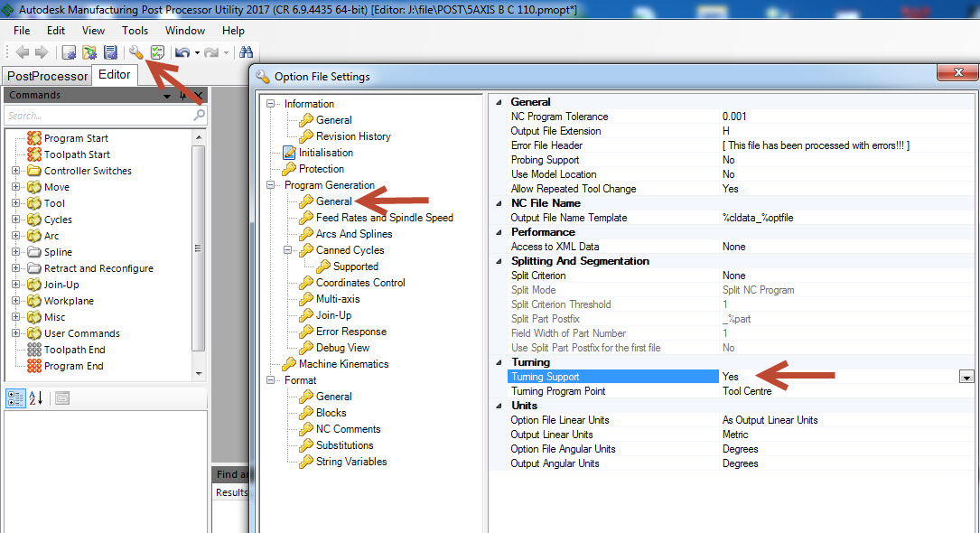Open Option File Settings wrench icon
Image resolution: width=980 pixels, height=533 pixels.
(x=135, y=52)
